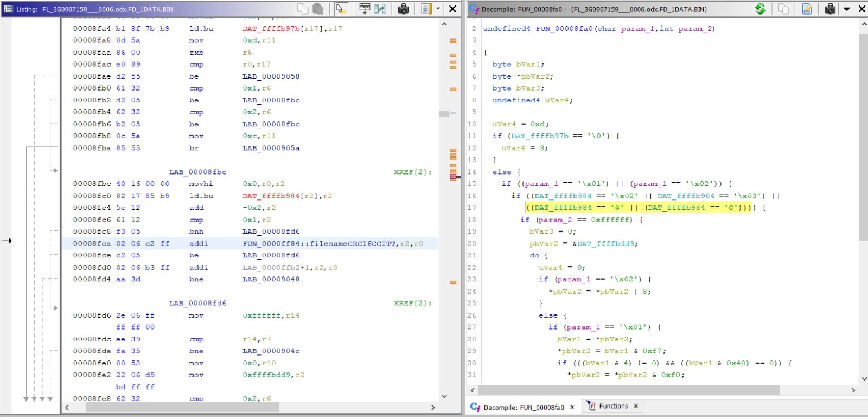Click Decompile horizontal scrollbar left arrow
This screenshot has width=868, height=419.
coord(473,390)
